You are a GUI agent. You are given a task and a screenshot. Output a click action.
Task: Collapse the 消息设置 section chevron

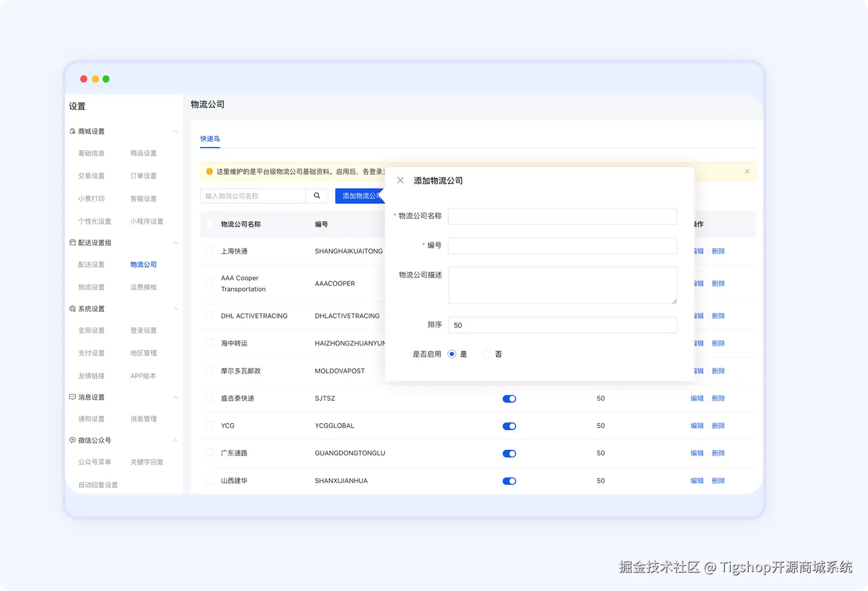[175, 397]
